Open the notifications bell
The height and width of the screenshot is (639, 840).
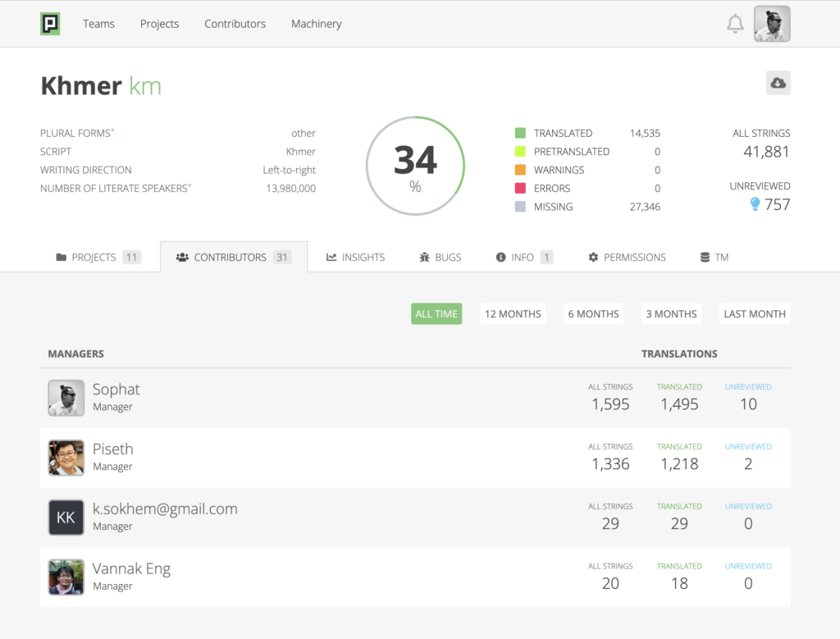click(735, 24)
